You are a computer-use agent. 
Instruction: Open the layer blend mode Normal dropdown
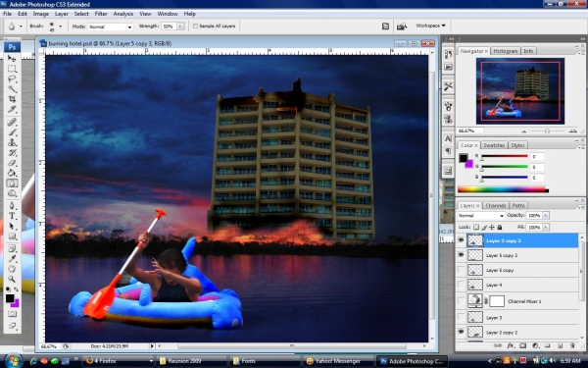tap(481, 216)
